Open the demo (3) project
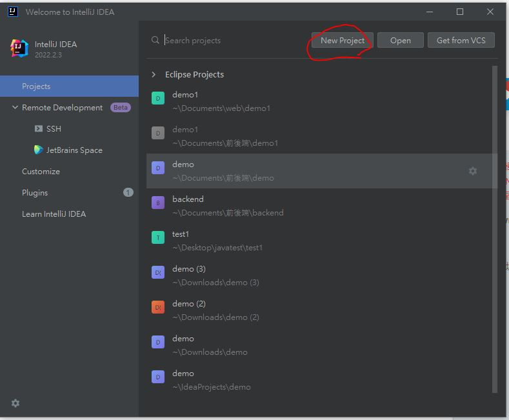 point(321,275)
